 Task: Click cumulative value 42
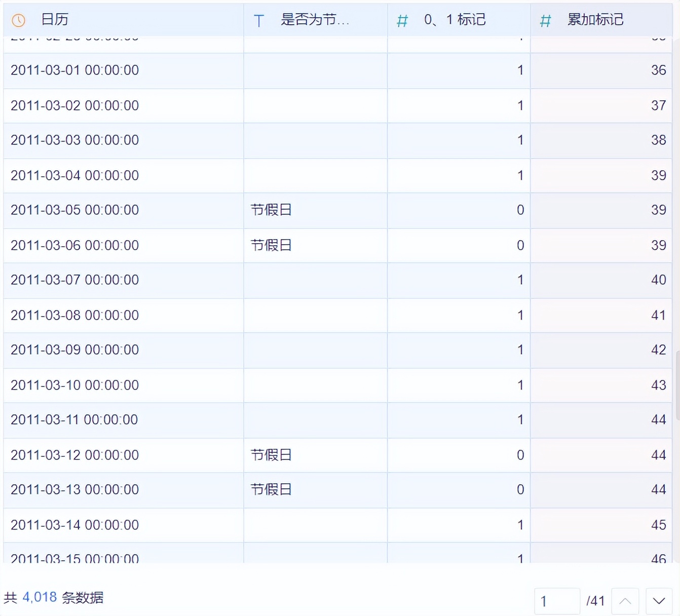click(x=659, y=350)
